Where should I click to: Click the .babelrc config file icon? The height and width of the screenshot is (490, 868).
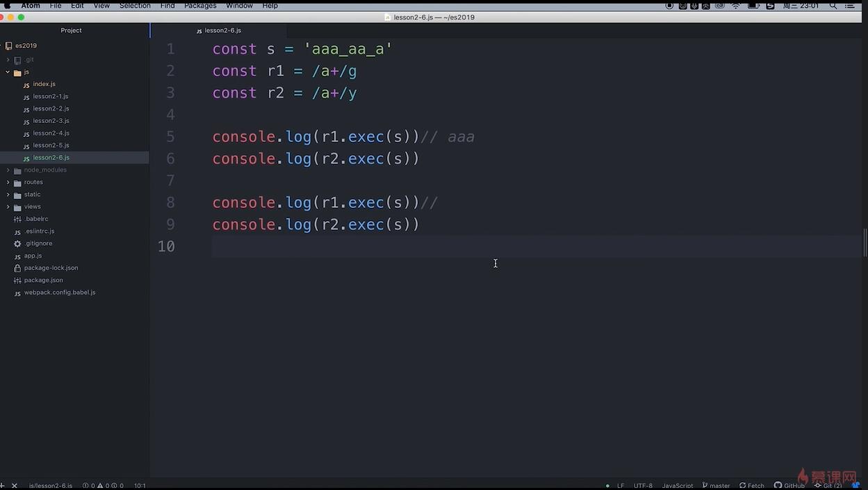[17, 220]
